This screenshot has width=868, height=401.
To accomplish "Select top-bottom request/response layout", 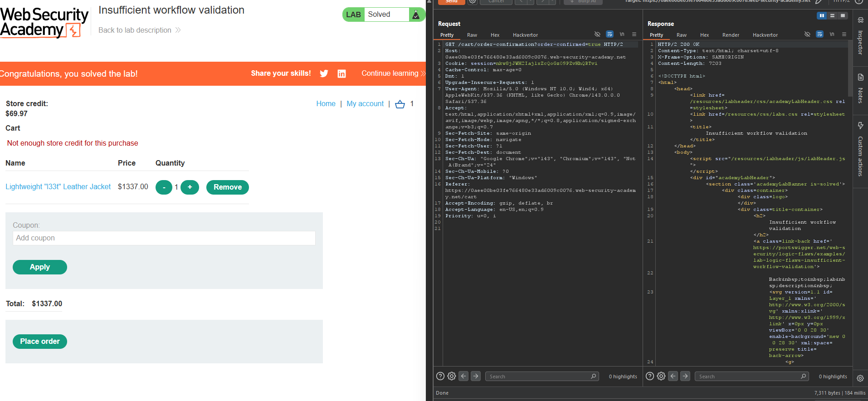I will point(832,15).
